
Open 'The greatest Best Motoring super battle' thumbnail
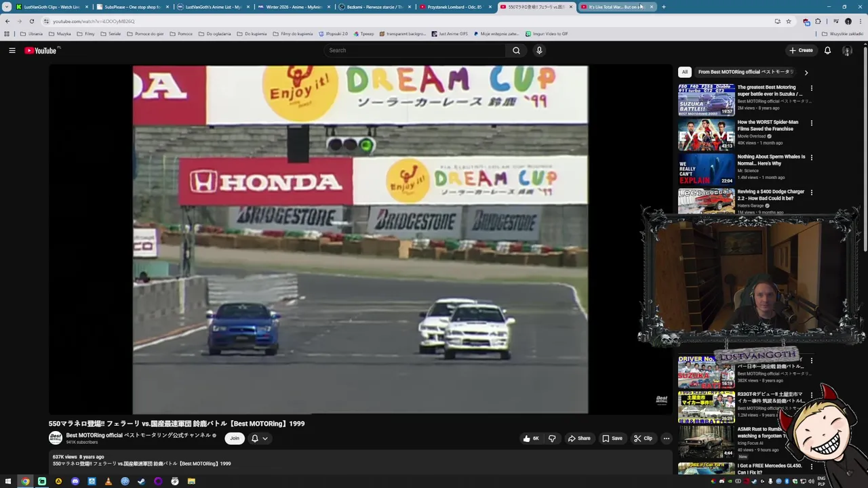(x=706, y=100)
